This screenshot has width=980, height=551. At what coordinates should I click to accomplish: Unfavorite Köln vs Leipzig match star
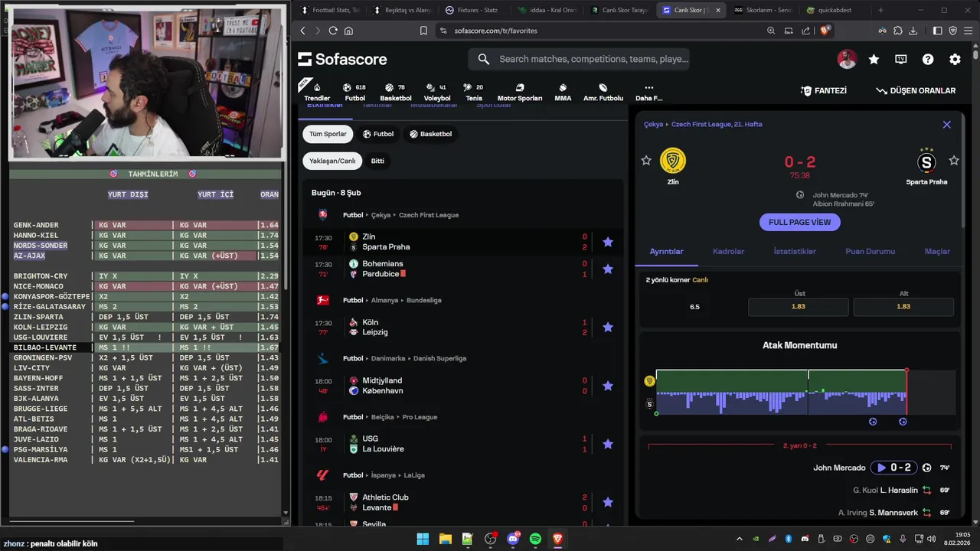pos(608,327)
